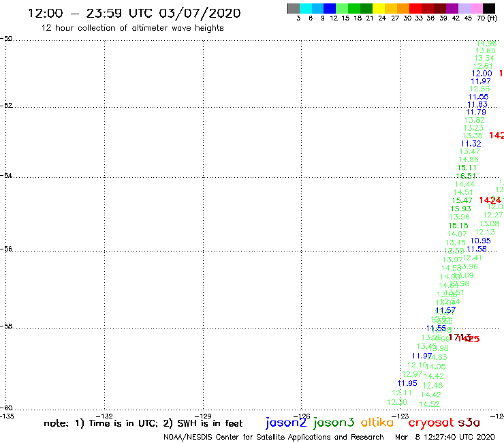Click the '-132' longitude axis label
The height and width of the screenshot is (443, 504).
click(x=105, y=416)
